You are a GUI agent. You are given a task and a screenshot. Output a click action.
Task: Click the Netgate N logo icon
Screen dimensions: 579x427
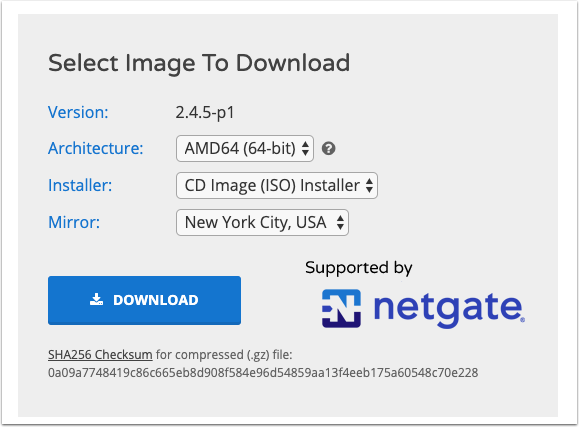point(341,308)
